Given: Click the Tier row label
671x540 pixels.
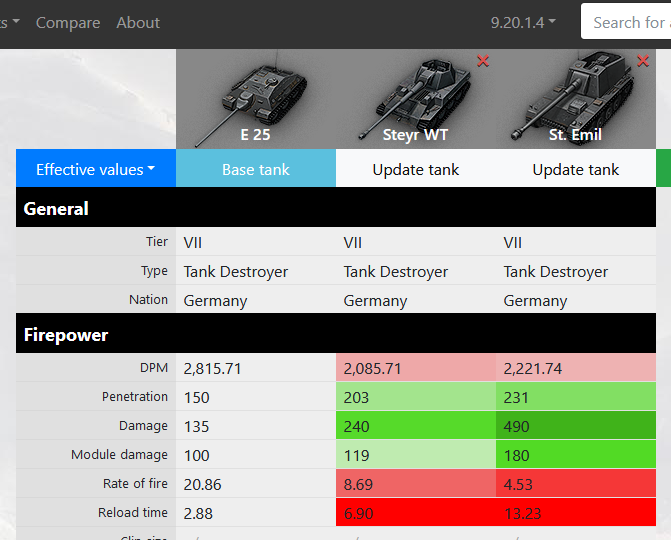Looking at the screenshot, I should tap(157, 242).
